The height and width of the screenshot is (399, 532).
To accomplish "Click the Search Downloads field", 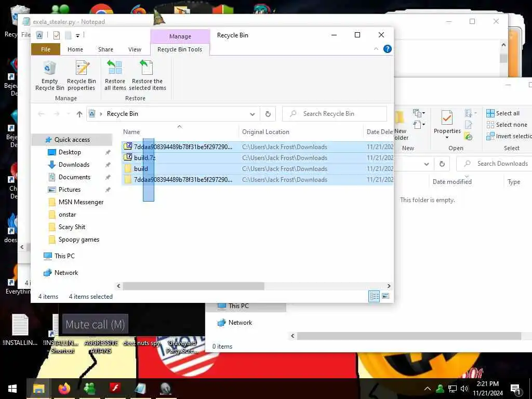I will coord(495,164).
